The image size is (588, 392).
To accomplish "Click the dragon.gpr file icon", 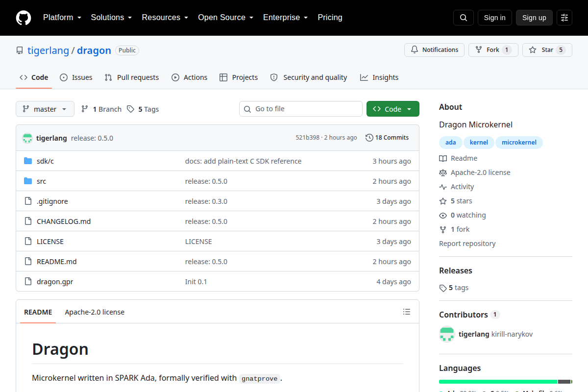I will [28, 282].
